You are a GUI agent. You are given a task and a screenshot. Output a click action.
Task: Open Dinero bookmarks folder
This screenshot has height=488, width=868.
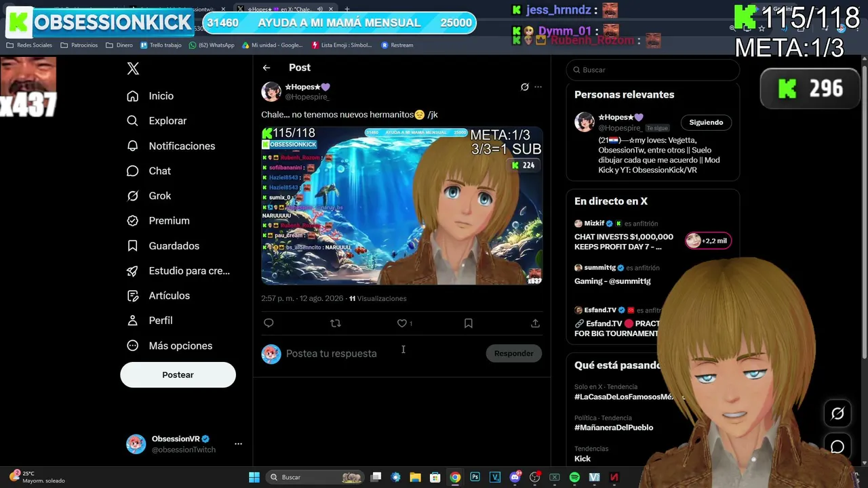click(119, 45)
